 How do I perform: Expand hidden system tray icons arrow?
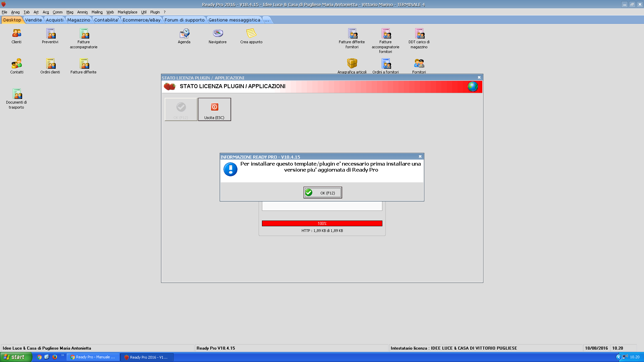[619, 357]
